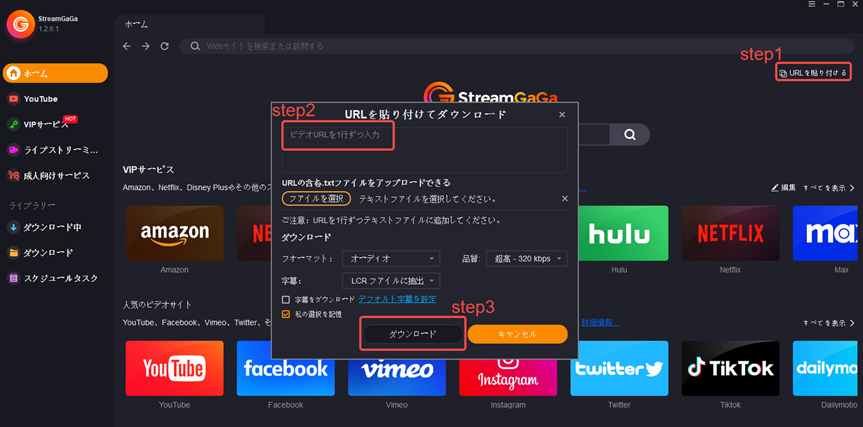Viewport: 863px width, 427px height.
Task: Open the YouTube video site tile
Action: click(174, 368)
